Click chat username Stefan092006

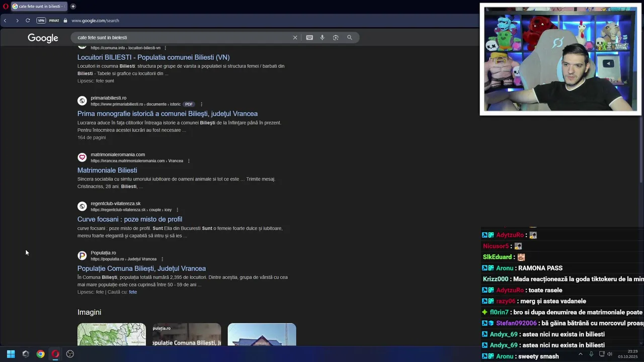[516, 324]
